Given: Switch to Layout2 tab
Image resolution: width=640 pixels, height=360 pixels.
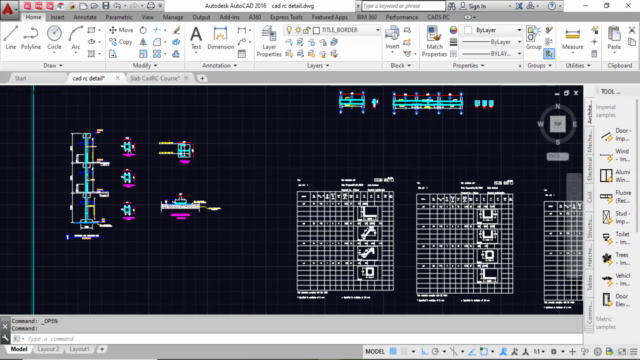Looking at the screenshot, I should (x=48, y=349).
